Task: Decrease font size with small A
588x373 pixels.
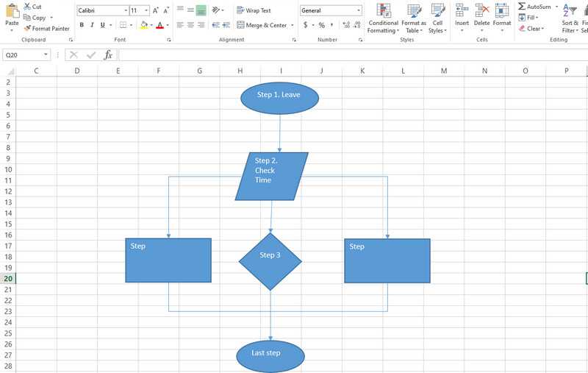Action: point(166,10)
